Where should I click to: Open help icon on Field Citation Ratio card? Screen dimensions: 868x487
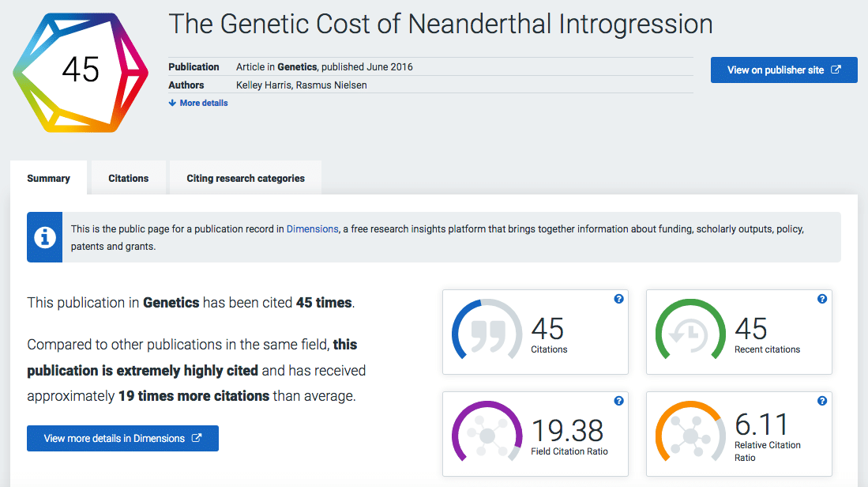(x=618, y=401)
